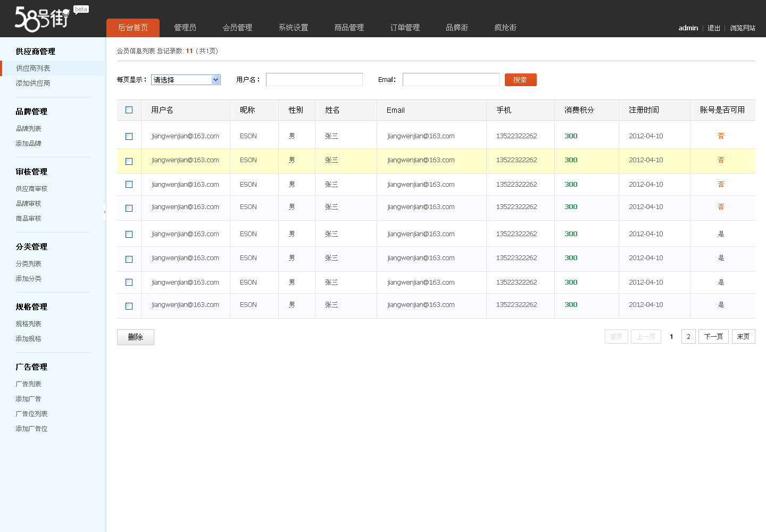Click current page number 1
766x532 pixels.
tap(671, 337)
